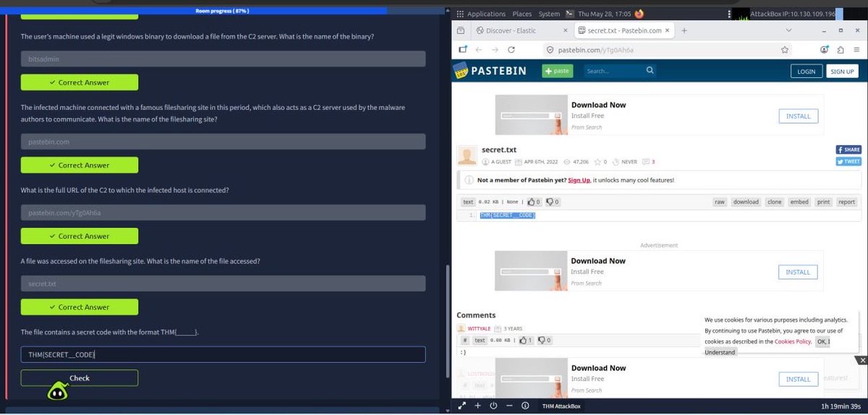868x415 pixels.
Task: Open Firefox account icon in toolbar
Action: tap(825, 50)
